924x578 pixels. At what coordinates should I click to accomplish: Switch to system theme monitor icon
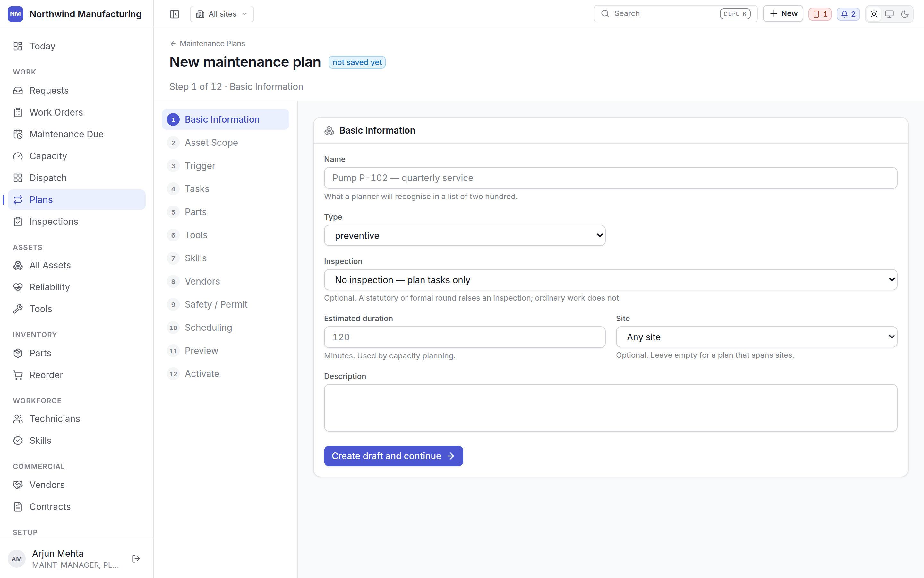pyautogui.click(x=889, y=14)
